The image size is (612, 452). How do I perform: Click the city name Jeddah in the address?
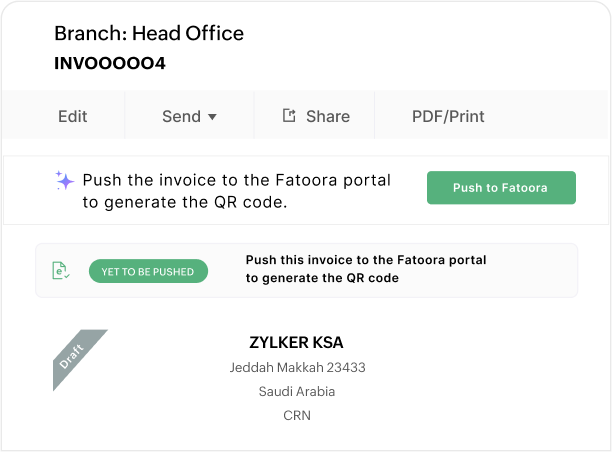249,367
